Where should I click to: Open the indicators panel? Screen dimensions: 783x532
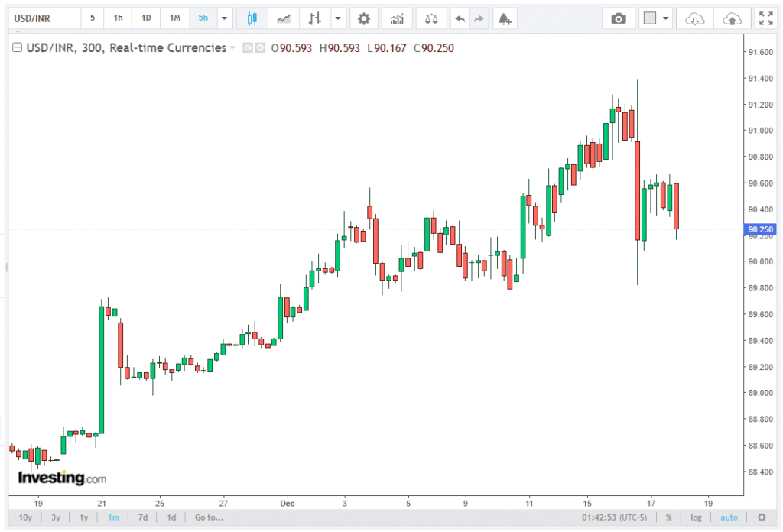(397, 18)
